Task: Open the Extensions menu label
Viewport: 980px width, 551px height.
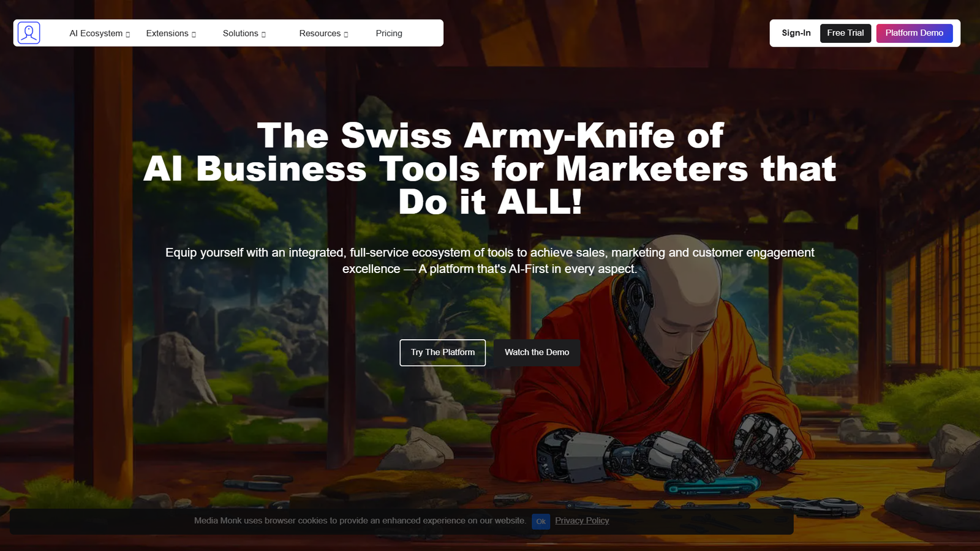Action: click(x=167, y=34)
